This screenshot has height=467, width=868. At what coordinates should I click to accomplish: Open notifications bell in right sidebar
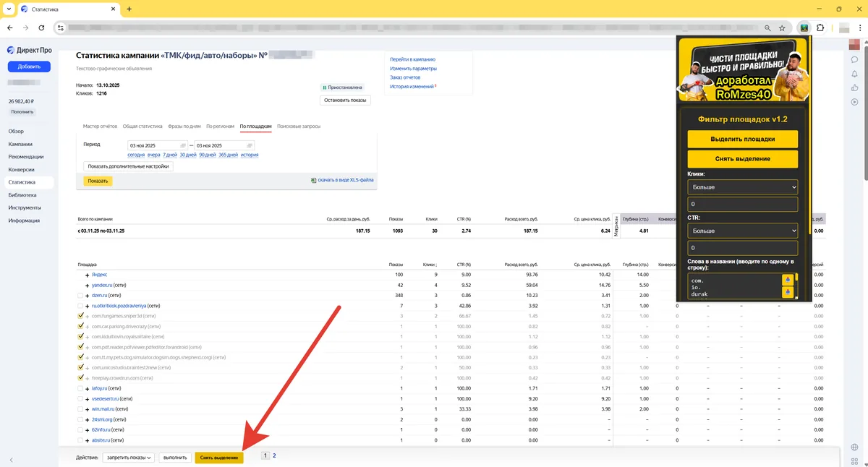point(855,74)
